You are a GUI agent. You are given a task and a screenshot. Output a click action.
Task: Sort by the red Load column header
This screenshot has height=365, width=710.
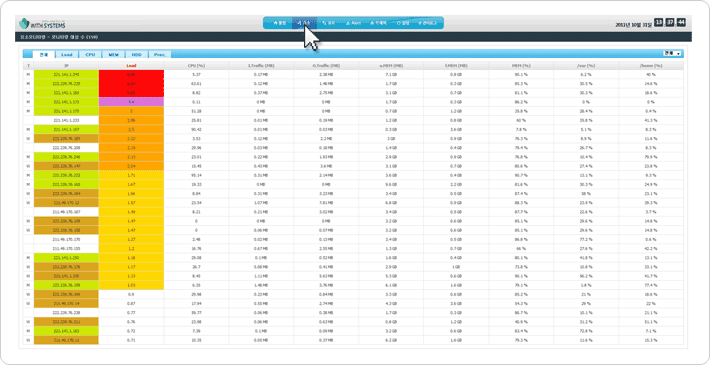point(131,66)
